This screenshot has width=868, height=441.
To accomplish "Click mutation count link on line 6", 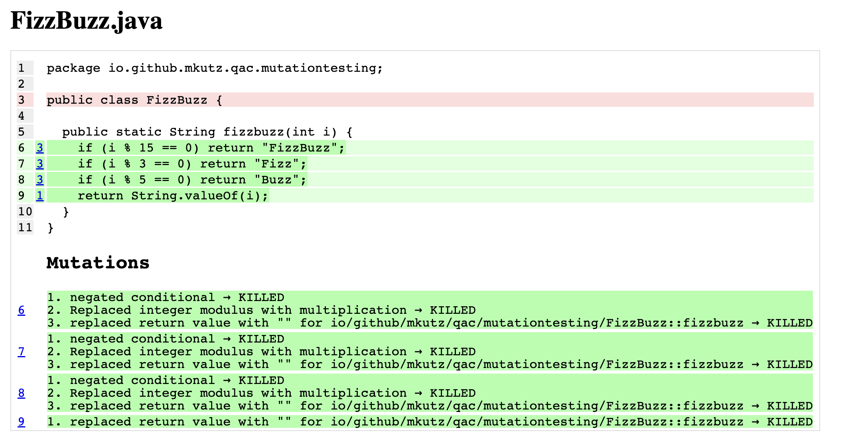I will (40, 148).
